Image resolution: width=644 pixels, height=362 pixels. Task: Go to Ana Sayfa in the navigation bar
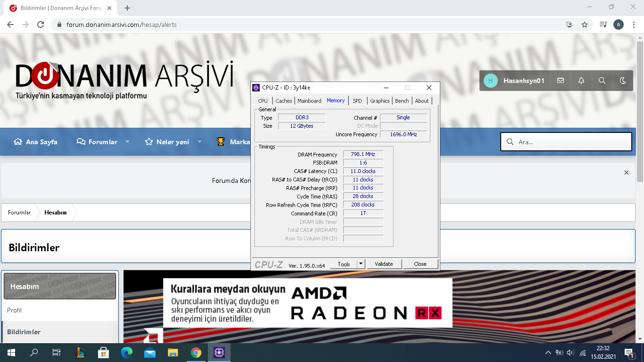click(36, 142)
